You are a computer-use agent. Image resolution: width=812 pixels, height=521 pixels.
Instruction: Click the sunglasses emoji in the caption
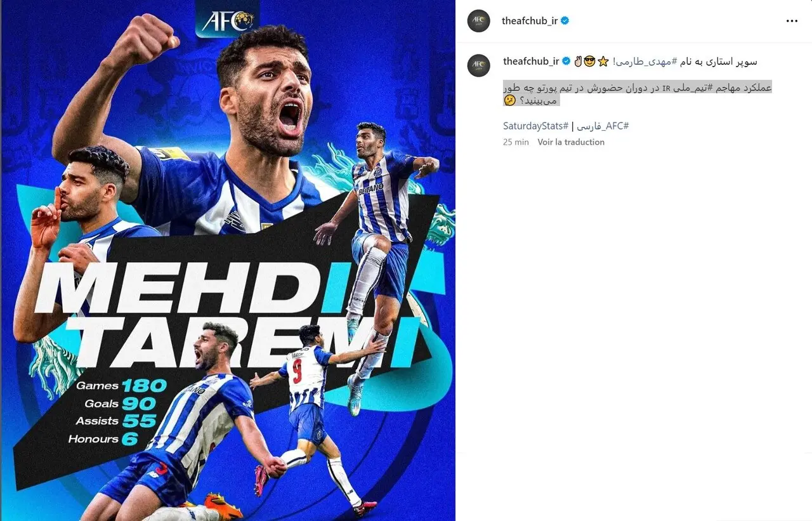(589, 62)
